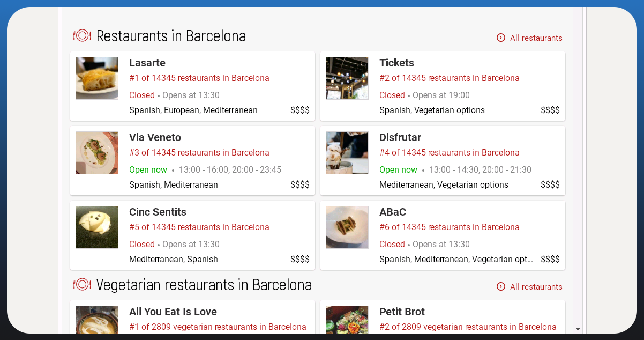Open Cinc Sentits restaurant title
Viewport: 644px width, 340px height.
pos(158,212)
